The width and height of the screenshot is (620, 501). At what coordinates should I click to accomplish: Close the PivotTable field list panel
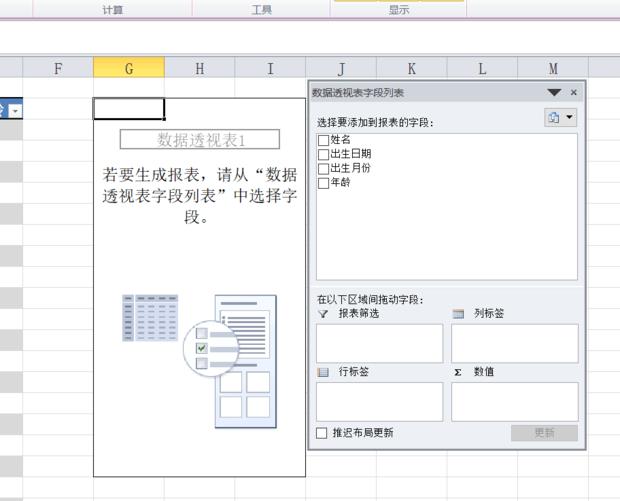[x=574, y=93]
